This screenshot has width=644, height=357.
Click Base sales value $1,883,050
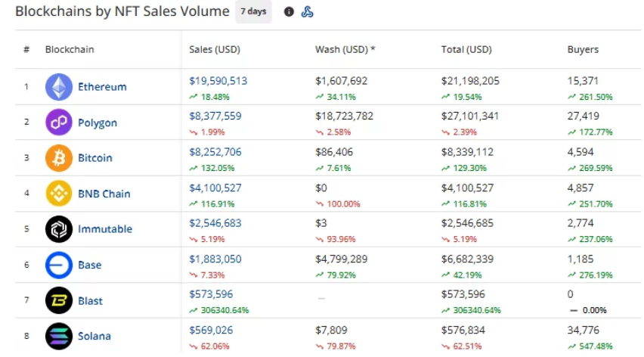(x=215, y=259)
